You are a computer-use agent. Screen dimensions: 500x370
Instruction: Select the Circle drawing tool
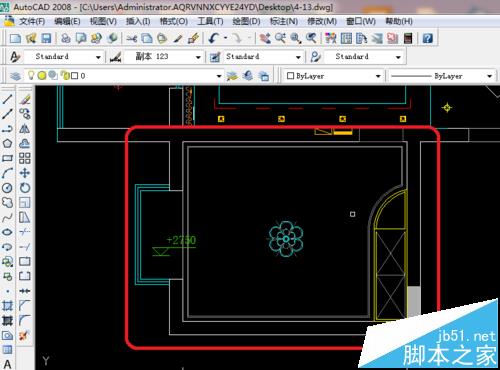point(7,188)
